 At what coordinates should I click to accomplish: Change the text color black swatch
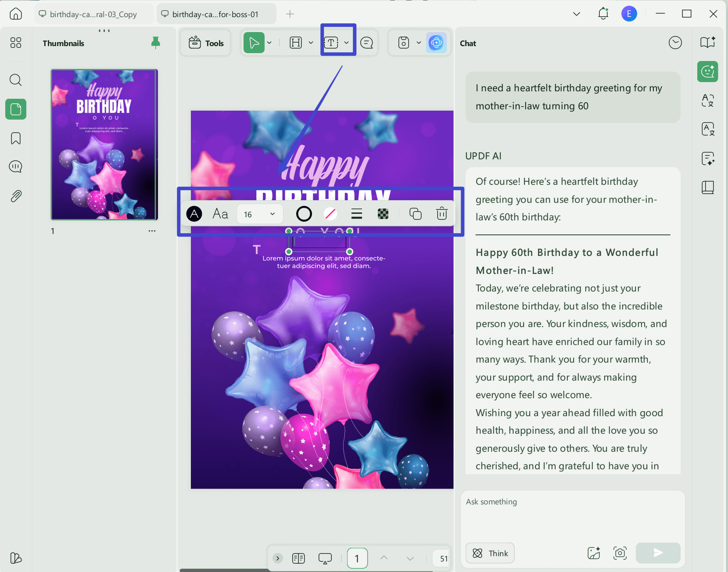click(194, 214)
